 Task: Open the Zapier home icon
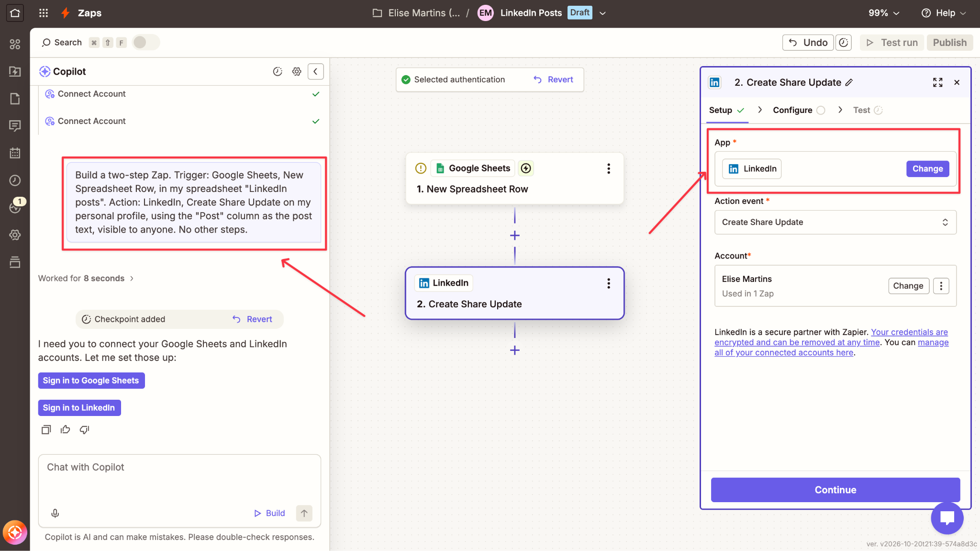[x=15, y=13]
